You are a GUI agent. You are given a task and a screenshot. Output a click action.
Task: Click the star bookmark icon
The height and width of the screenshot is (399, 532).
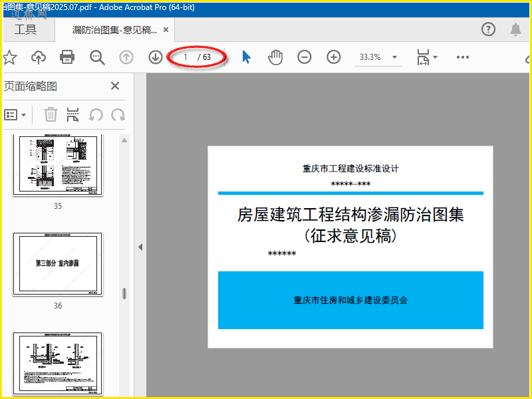(10, 57)
